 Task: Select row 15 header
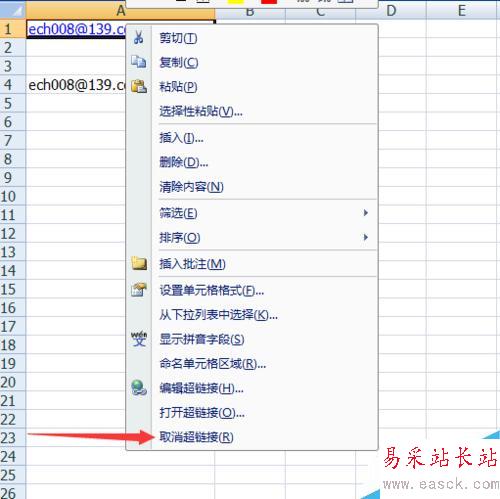[13, 289]
